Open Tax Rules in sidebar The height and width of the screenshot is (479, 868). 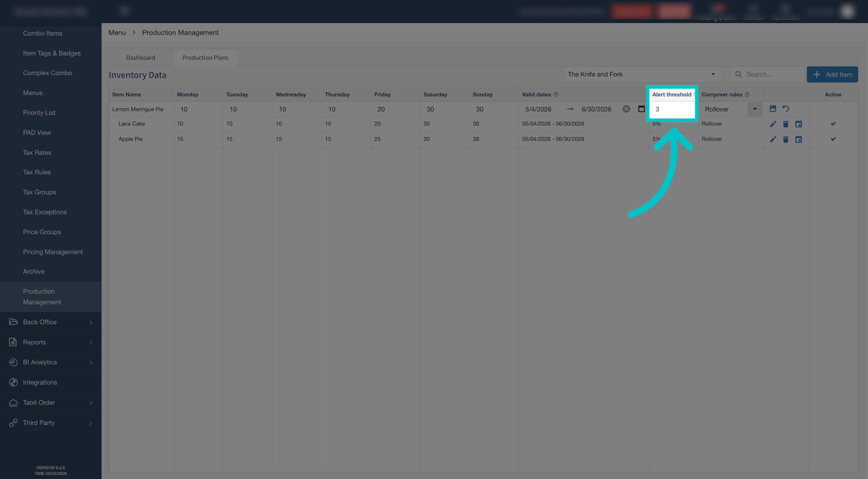click(x=37, y=172)
